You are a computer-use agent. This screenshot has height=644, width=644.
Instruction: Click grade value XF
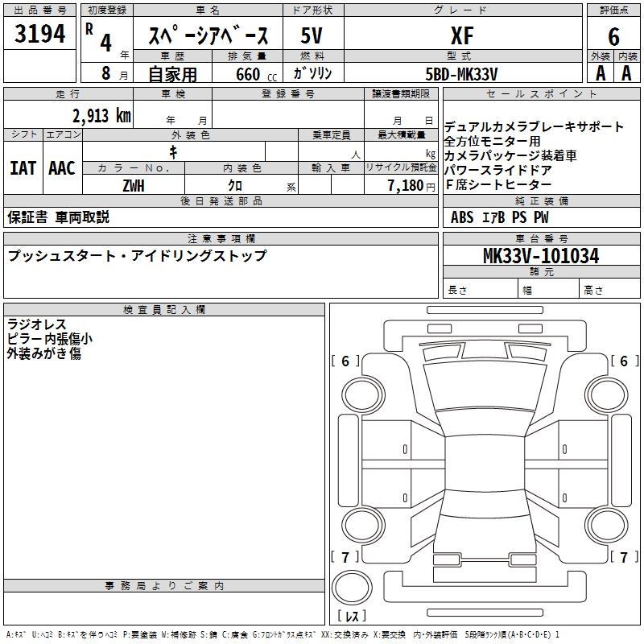tap(462, 35)
